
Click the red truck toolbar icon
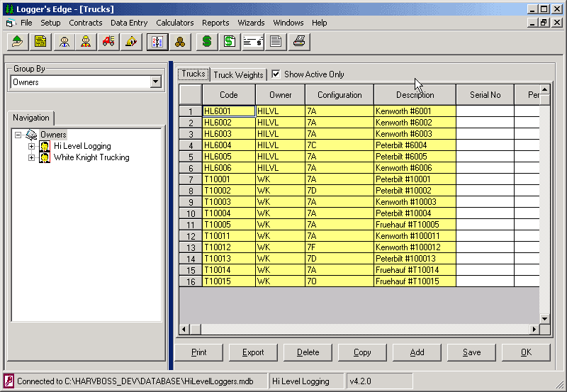tap(108, 42)
